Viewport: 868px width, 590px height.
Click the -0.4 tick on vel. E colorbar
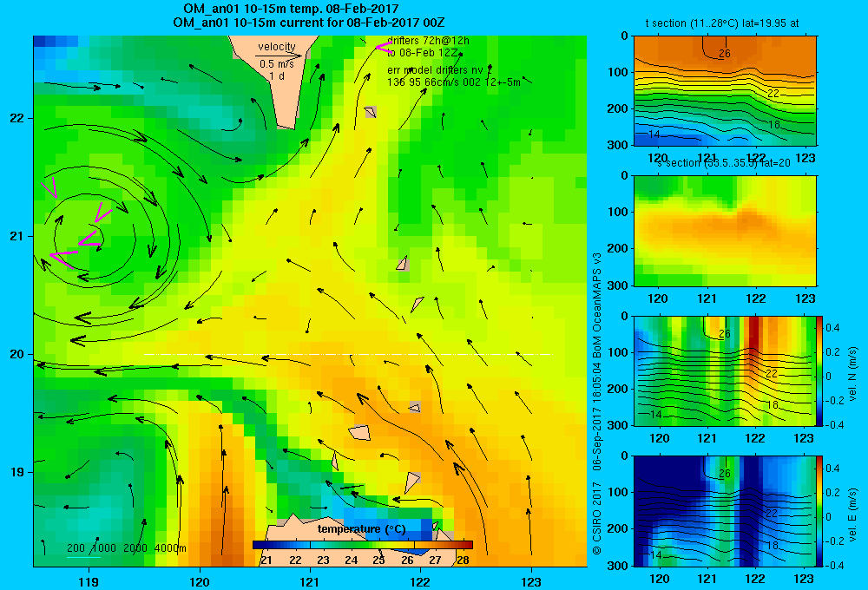(x=833, y=565)
